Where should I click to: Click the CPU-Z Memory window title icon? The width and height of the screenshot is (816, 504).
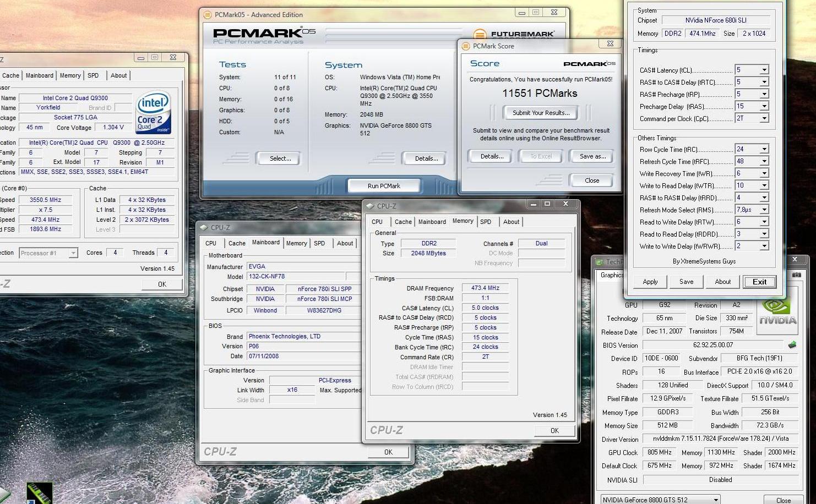[x=369, y=206]
